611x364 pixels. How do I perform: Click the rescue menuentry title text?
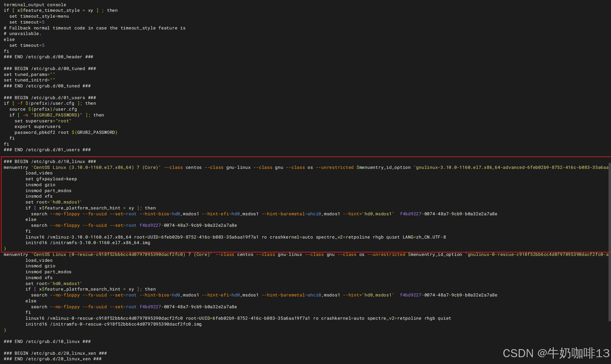122,254
